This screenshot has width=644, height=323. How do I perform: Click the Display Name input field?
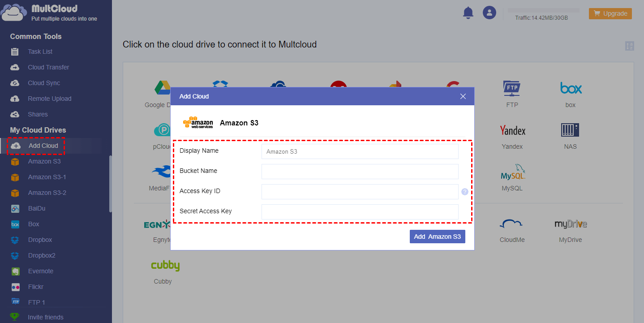360,151
